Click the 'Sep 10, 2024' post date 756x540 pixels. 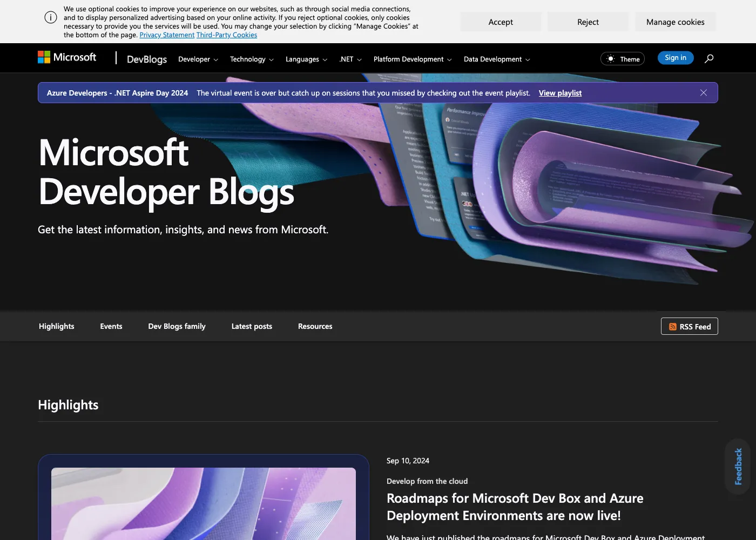(408, 461)
